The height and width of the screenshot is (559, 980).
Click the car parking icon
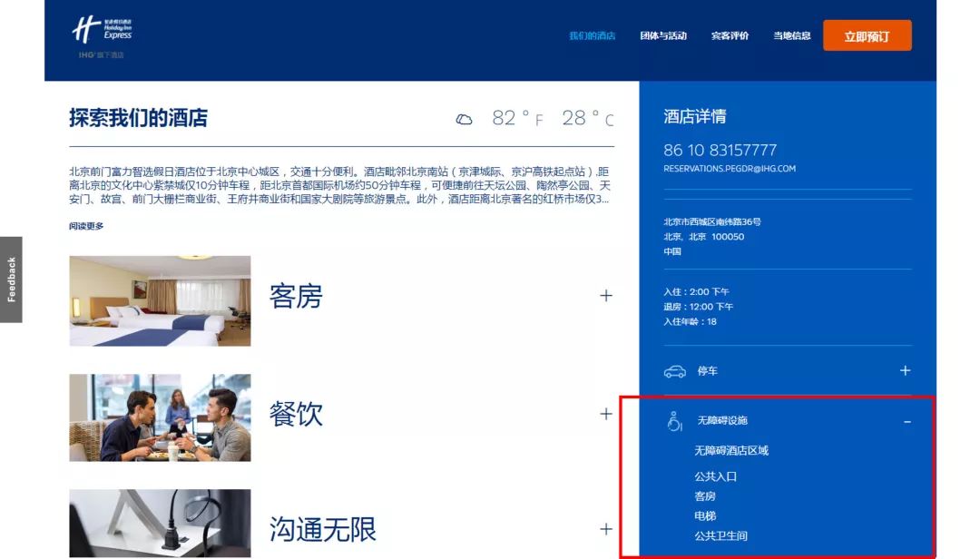tap(674, 371)
